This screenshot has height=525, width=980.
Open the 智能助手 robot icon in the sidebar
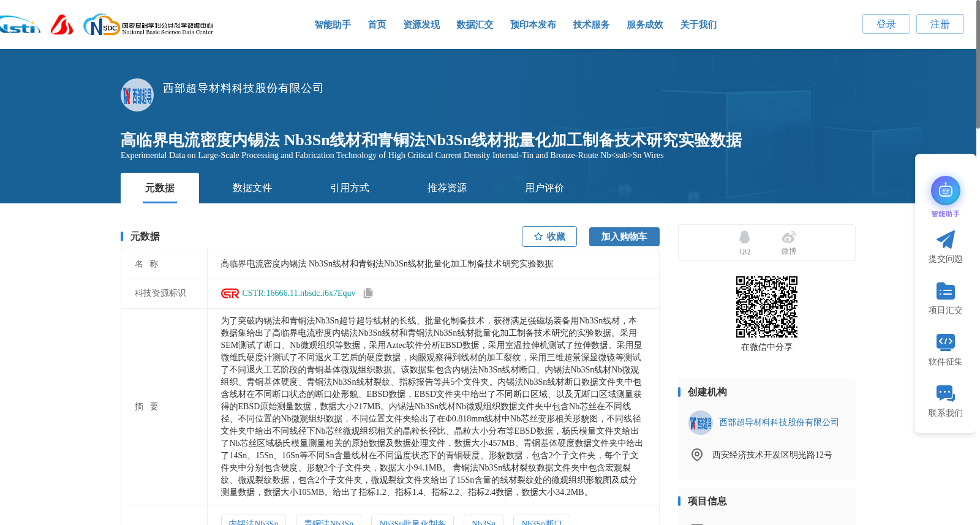945,191
